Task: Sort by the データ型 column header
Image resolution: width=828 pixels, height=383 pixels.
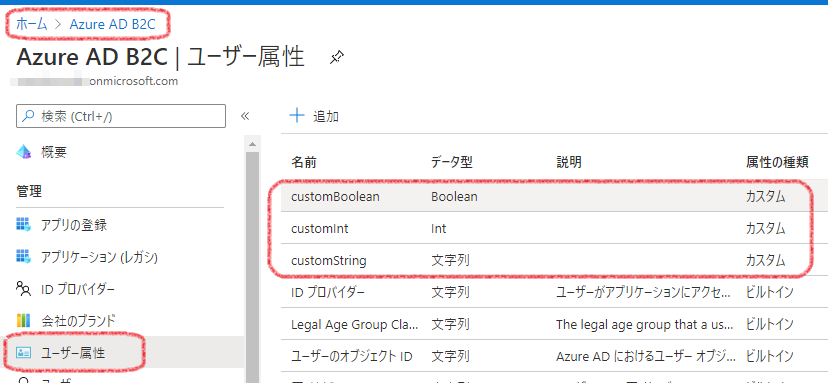Action: pyautogui.click(x=451, y=162)
